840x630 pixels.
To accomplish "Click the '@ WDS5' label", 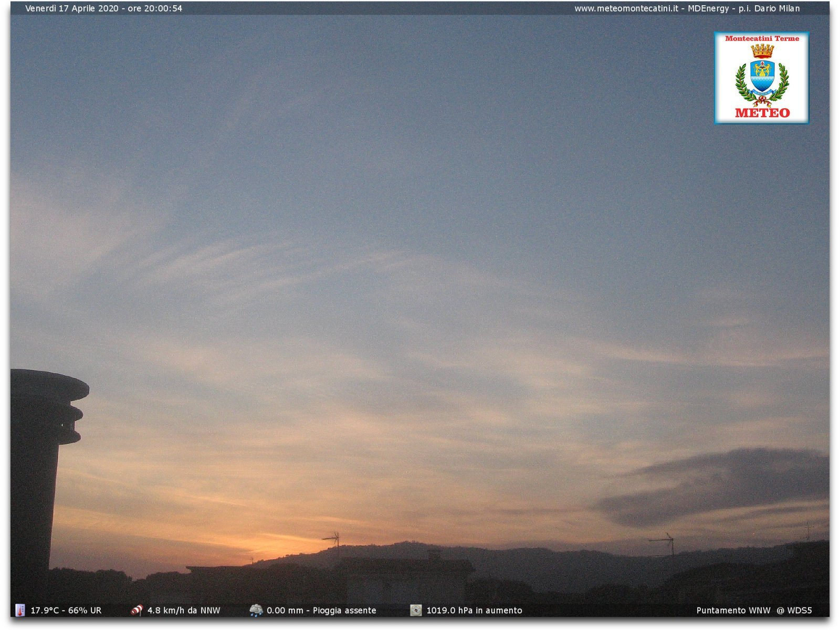I will [x=794, y=611].
